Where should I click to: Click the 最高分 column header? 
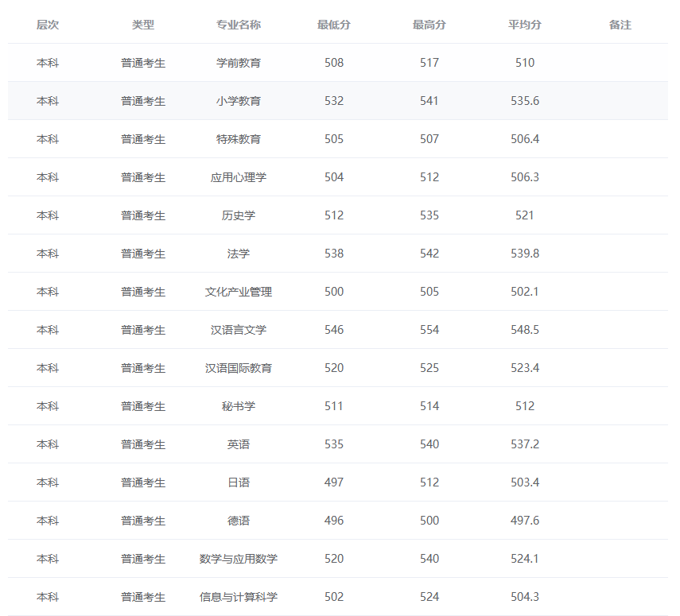pos(429,25)
